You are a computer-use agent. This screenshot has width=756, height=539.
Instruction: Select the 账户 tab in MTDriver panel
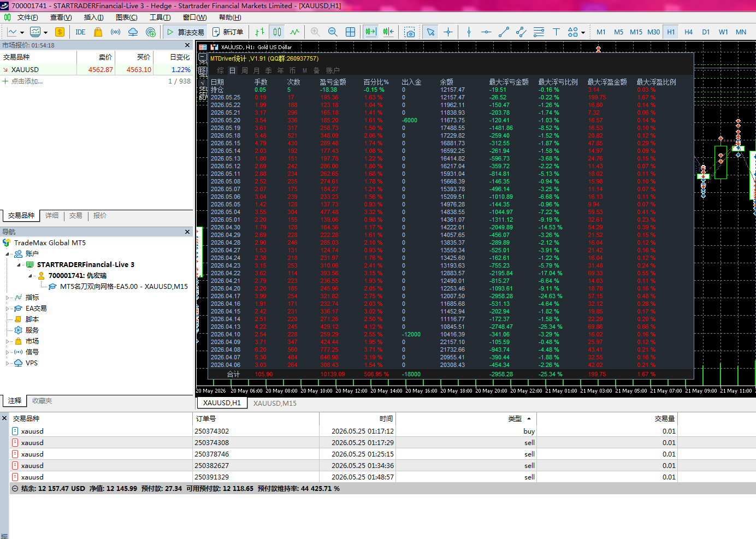click(333, 70)
